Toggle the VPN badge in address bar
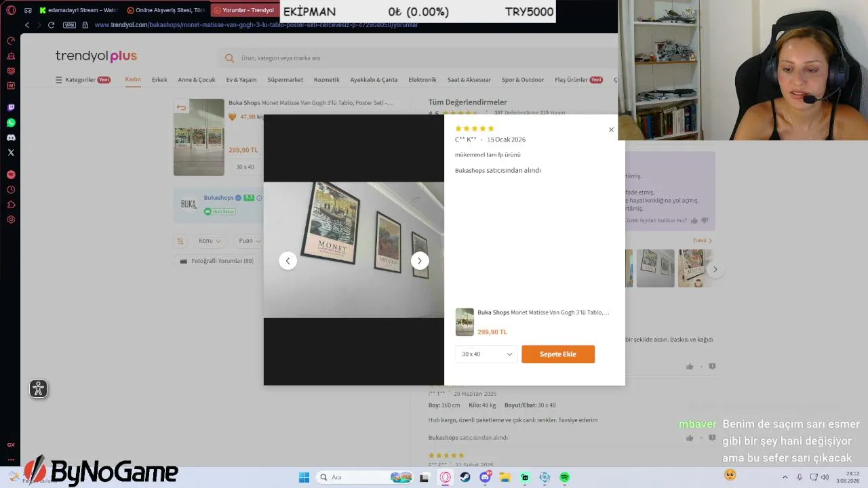The width and height of the screenshot is (868, 488). 69,25
